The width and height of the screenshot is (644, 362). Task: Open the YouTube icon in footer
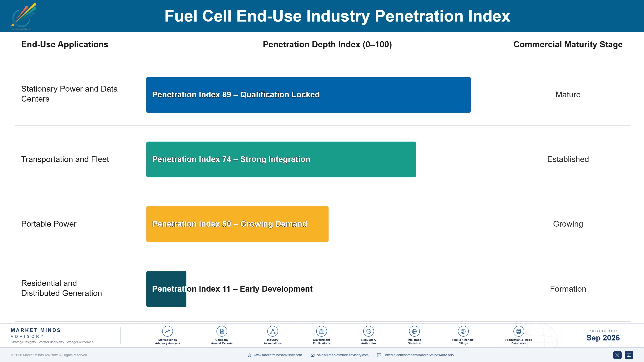[x=629, y=355]
